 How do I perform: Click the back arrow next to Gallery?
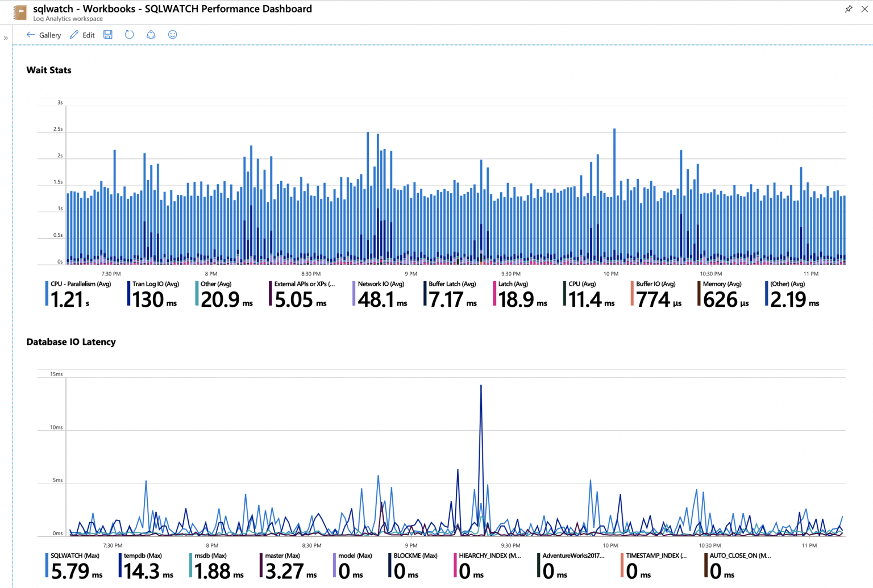(x=31, y=35)
